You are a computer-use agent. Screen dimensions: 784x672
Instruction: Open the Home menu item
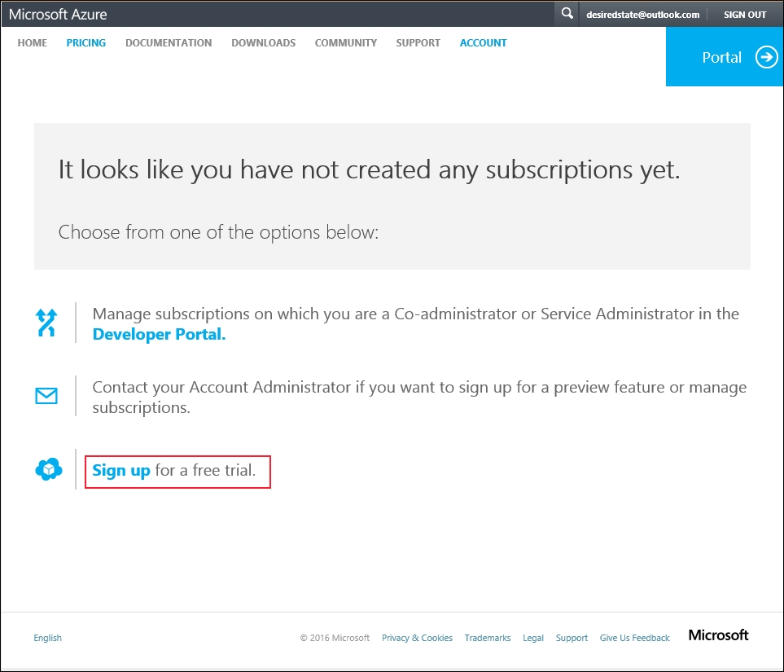click(x=32, y=43)
